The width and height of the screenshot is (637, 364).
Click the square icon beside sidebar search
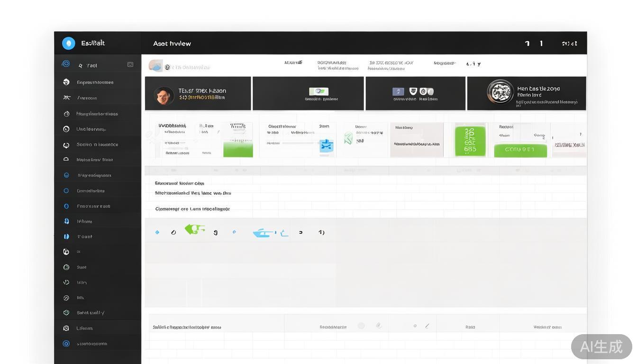[130, 64]
